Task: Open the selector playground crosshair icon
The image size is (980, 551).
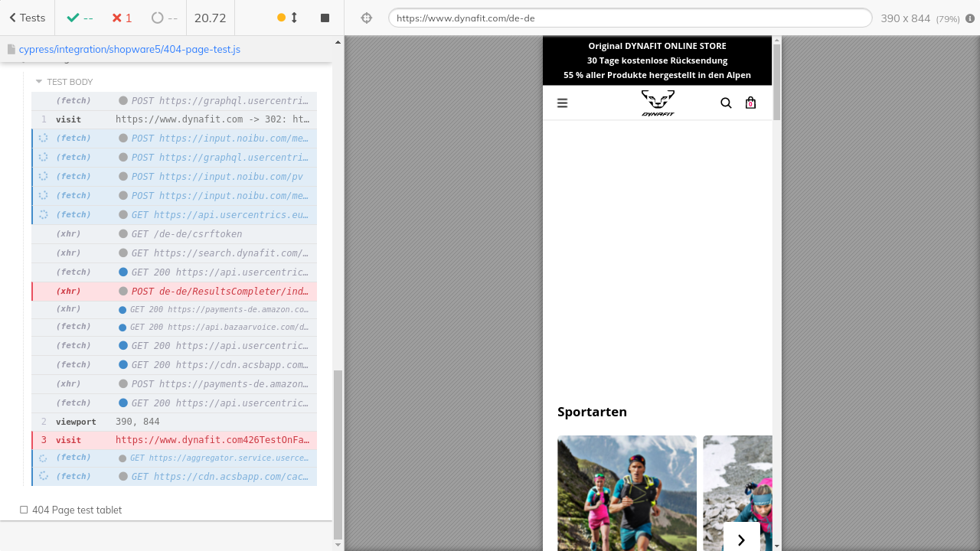Action: [366, 18]
